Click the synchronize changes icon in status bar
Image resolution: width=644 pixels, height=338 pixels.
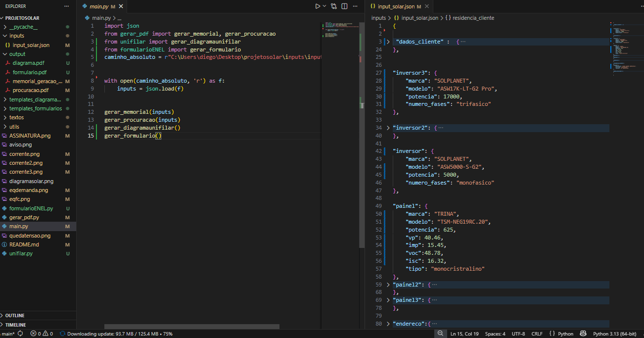tap(20, 334)
